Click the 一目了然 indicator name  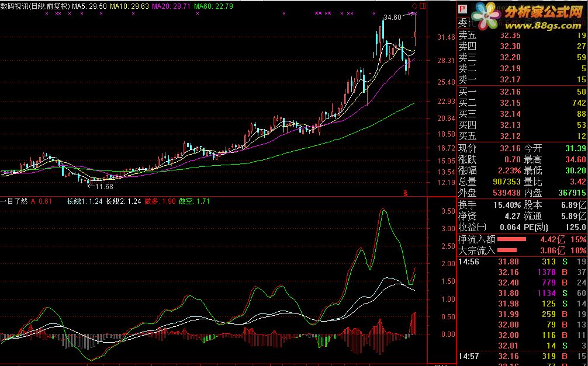[14, 201]
